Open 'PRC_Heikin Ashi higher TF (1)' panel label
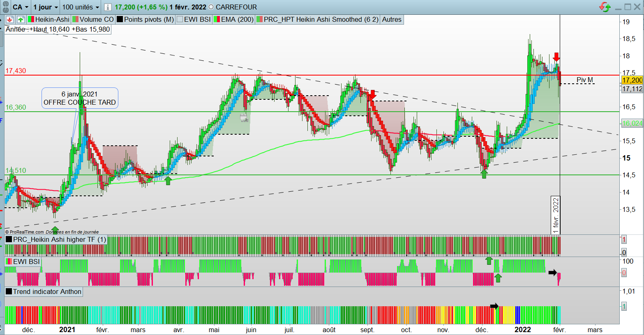The image size is (644, 335). point(56,239)
